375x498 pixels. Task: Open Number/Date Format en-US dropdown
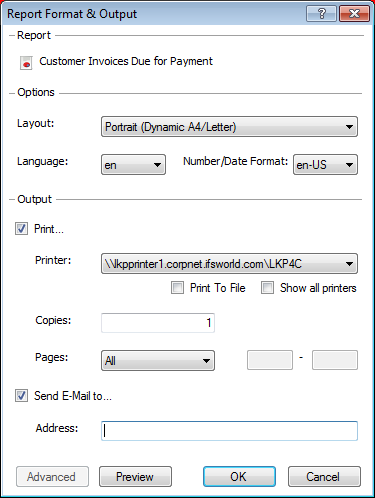pos(325,165)
